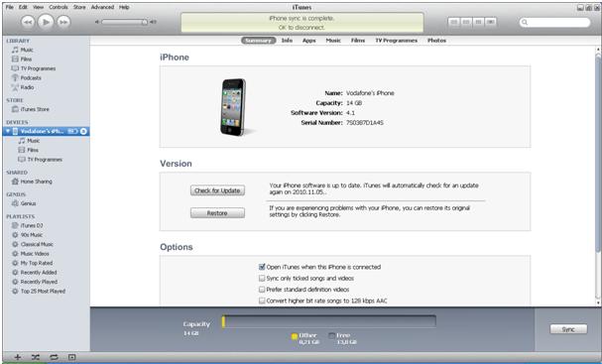
Task: Untick Open iTunes when this iPhone is connected
Action: coord(262,267)
